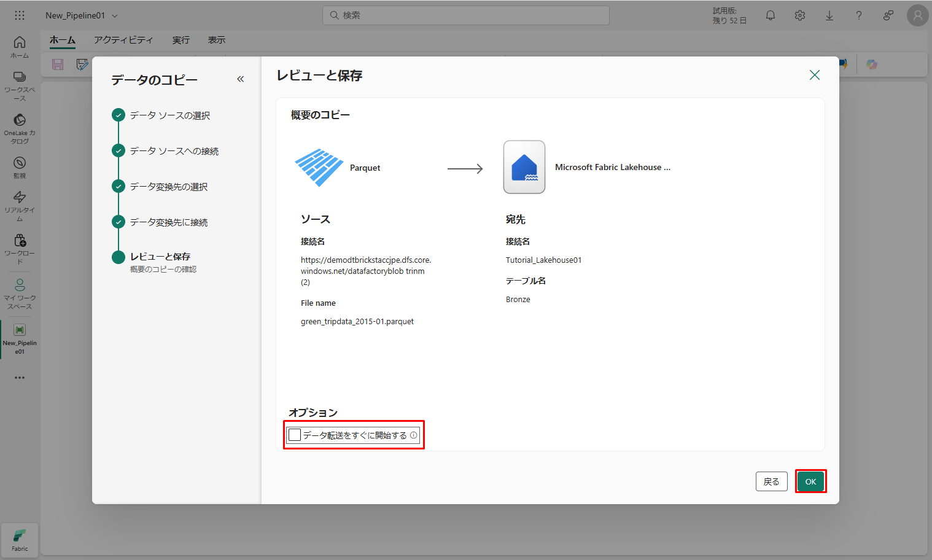The height and width of the screenshot is (560, 932).
Task: Switch to the 表示 tab
Action: point(217,41)
